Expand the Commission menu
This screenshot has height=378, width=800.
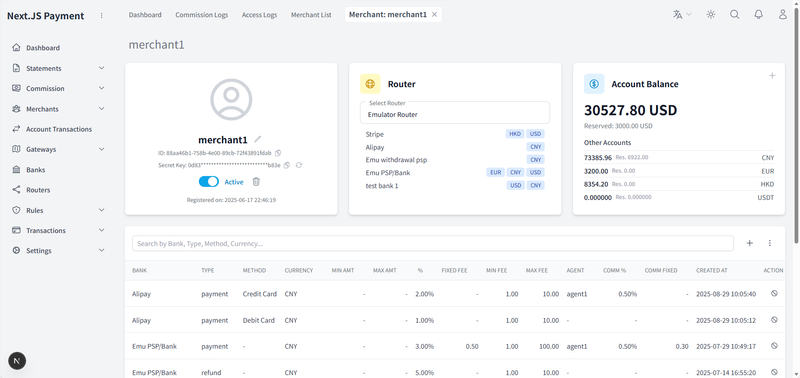(58, 88)
